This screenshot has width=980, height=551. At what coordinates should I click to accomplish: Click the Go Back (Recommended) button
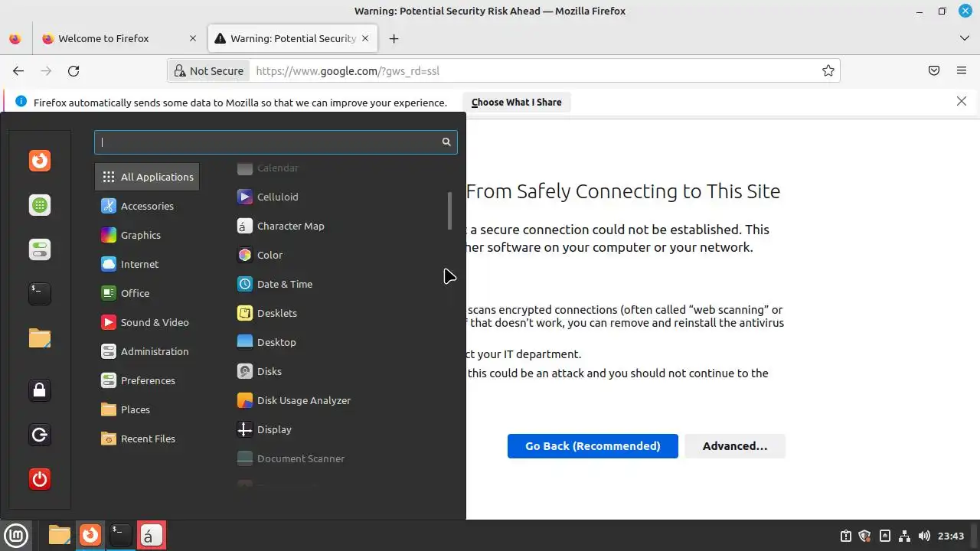pyautogui.click(x=593, y=446)
